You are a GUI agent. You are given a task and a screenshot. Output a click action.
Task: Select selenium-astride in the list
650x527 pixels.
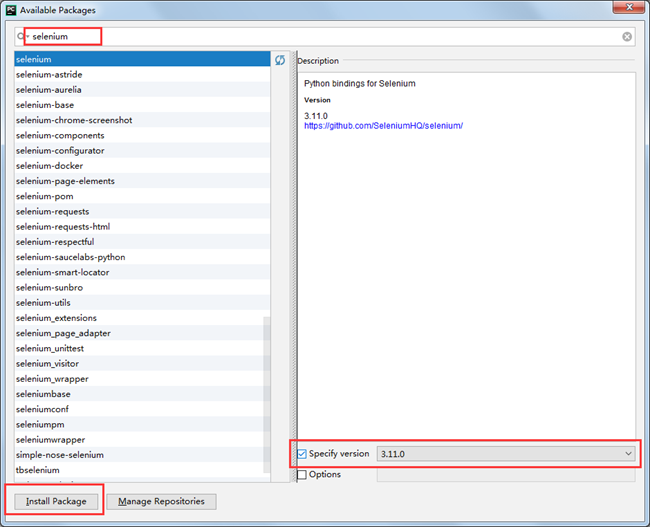click(x=142, y=75)
